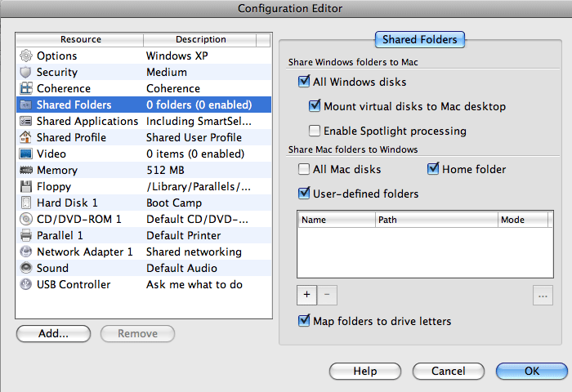Select the Sound speaker icon
572x392 pixels.
[25, 269]
